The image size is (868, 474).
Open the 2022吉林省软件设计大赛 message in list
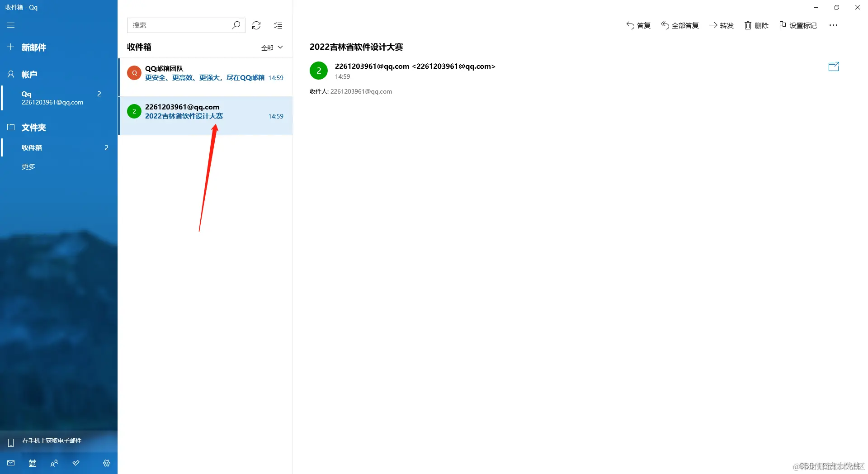(206, 116)
